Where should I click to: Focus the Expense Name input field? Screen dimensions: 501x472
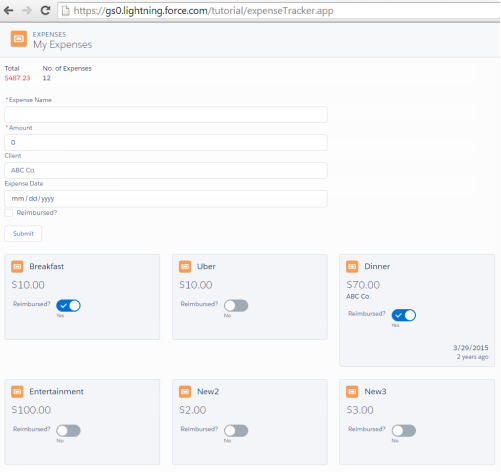(x=166, y=115)
